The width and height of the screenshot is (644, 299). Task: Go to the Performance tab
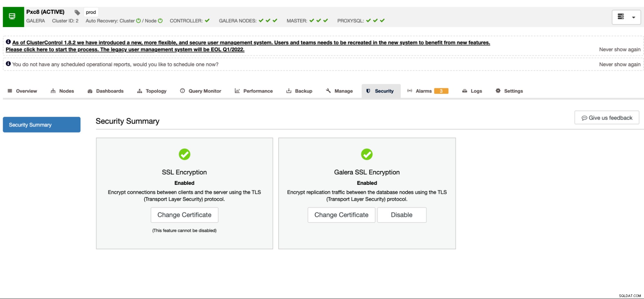254,91
